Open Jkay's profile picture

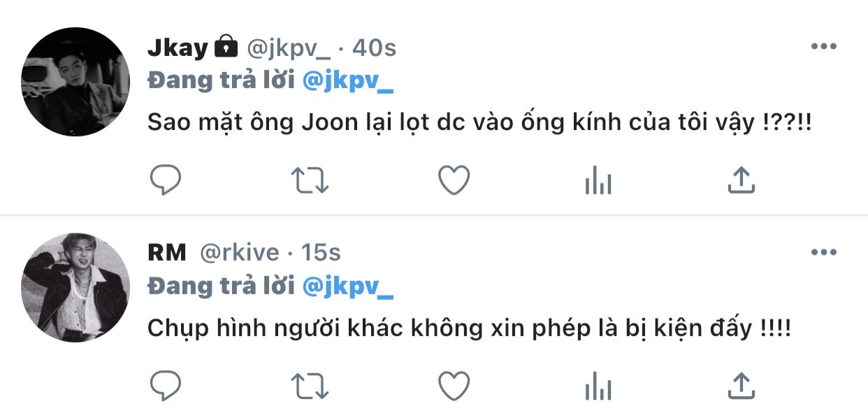coord(75,82)
